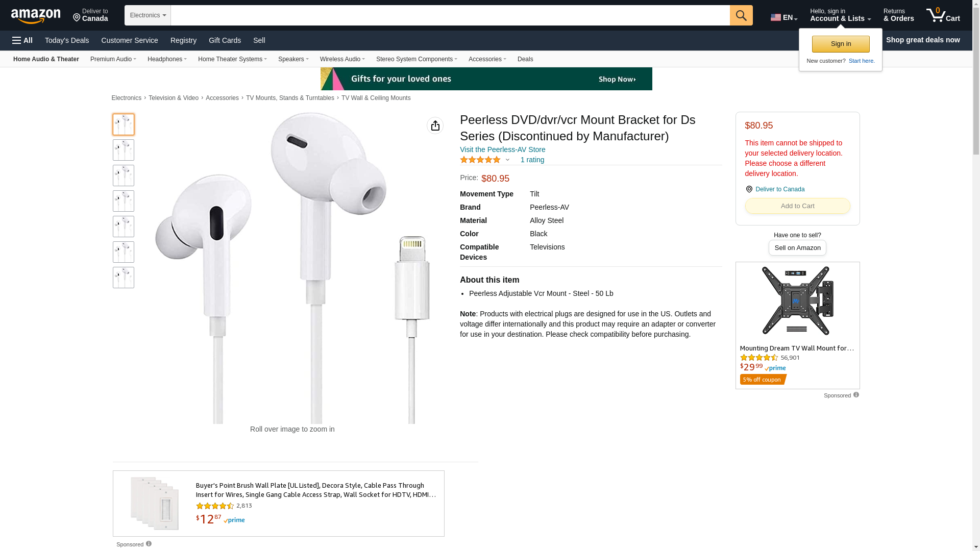Click the search magnifier button
Viewport: 980px width, 551px height.
(x=741, y=15)
